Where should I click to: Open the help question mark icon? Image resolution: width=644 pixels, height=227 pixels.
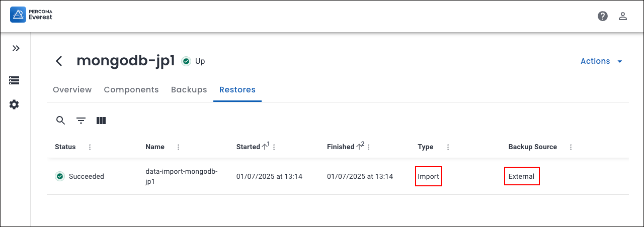[x=603, y=16]
